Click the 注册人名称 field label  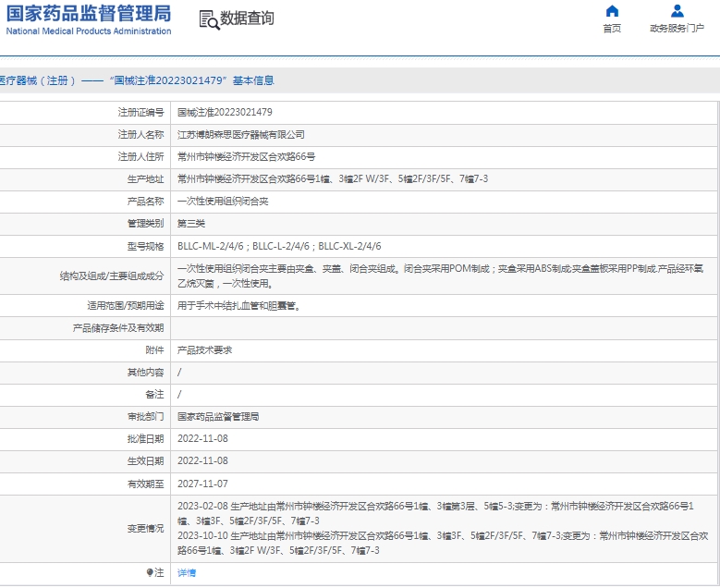tap(141, 135)
